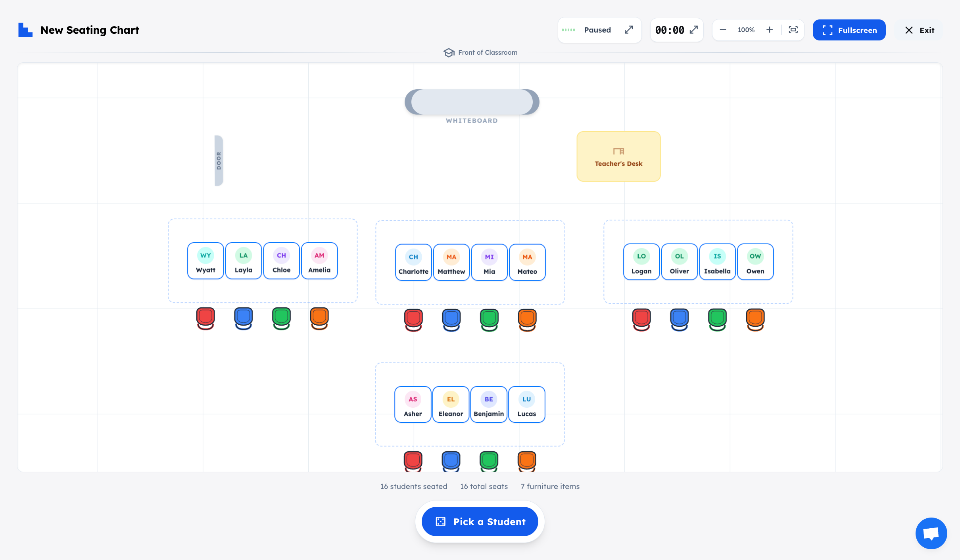Click the X icon next to Exit

909,30
